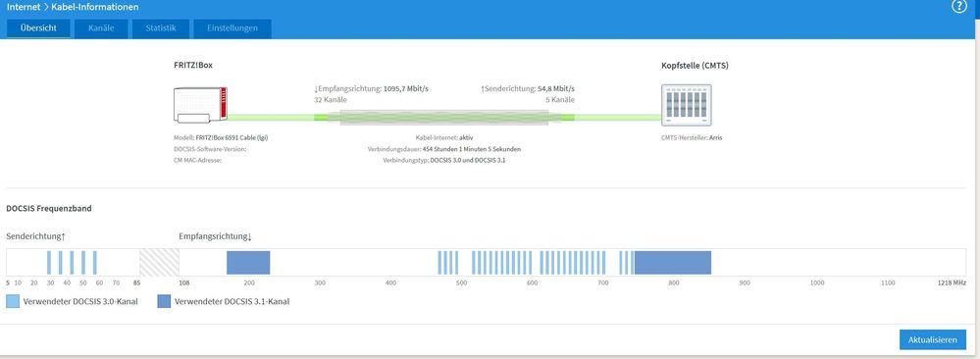The image size is (980, 359).
Task: Click the FRITZ!Box router image
Action: coord(201,106)
